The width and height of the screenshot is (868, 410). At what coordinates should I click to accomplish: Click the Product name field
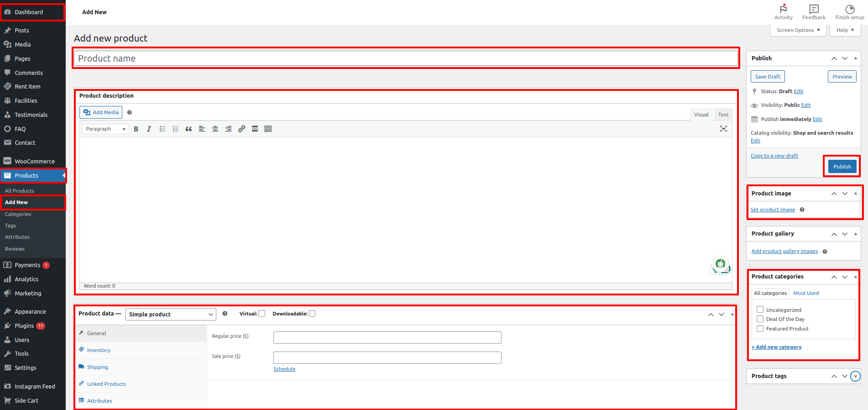coord(406,58)
